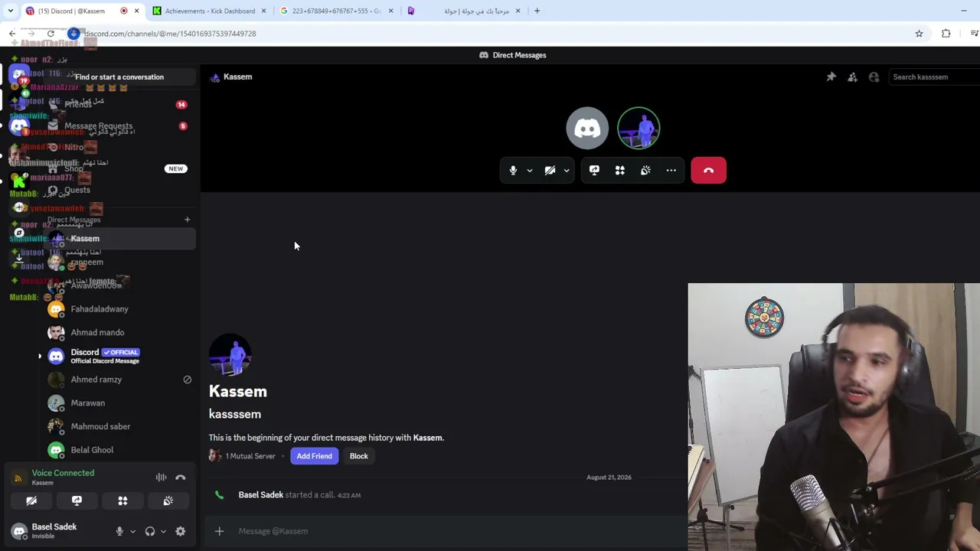Open Find or start a conversation search
Viewport: 980px width, 551px height.
(x=119, y=77)
